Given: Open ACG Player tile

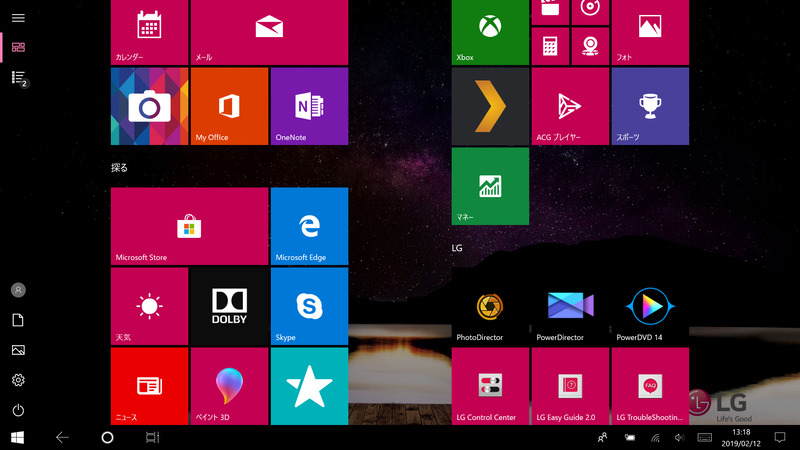Looking at the screenshot, I should [570, 106].
